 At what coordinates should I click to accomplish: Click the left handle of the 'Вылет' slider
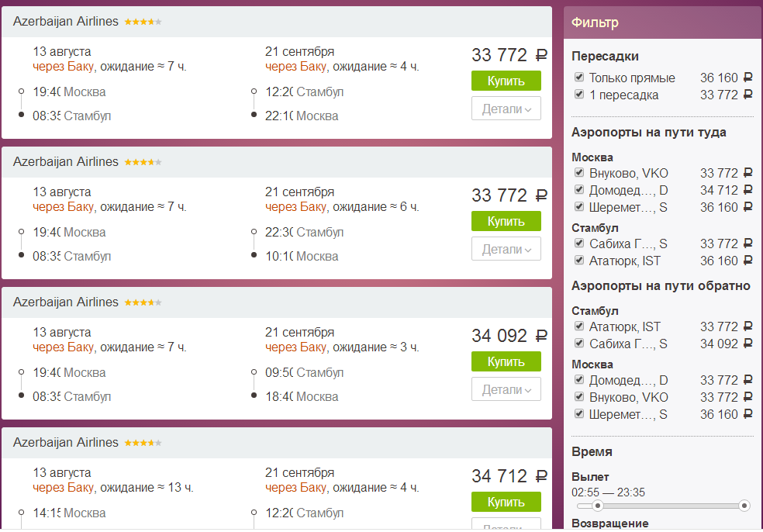coord(597,506)
